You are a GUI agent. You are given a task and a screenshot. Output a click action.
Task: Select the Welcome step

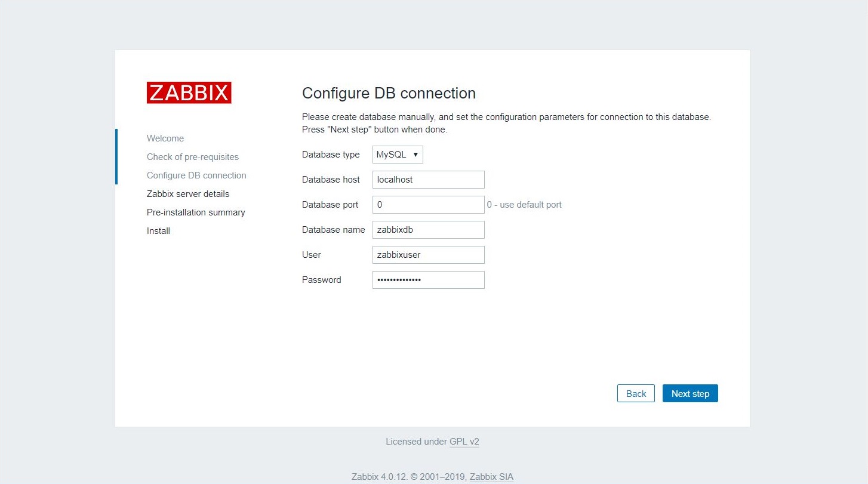(165, 138)
